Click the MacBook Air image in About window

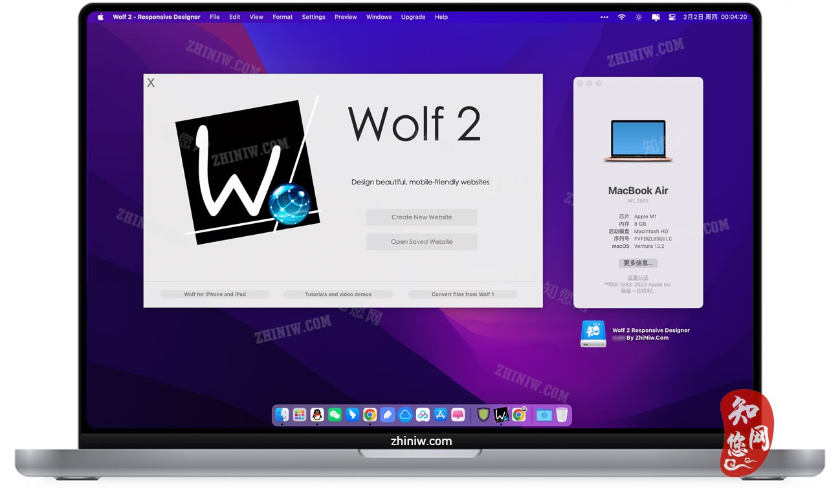[638, 140]
